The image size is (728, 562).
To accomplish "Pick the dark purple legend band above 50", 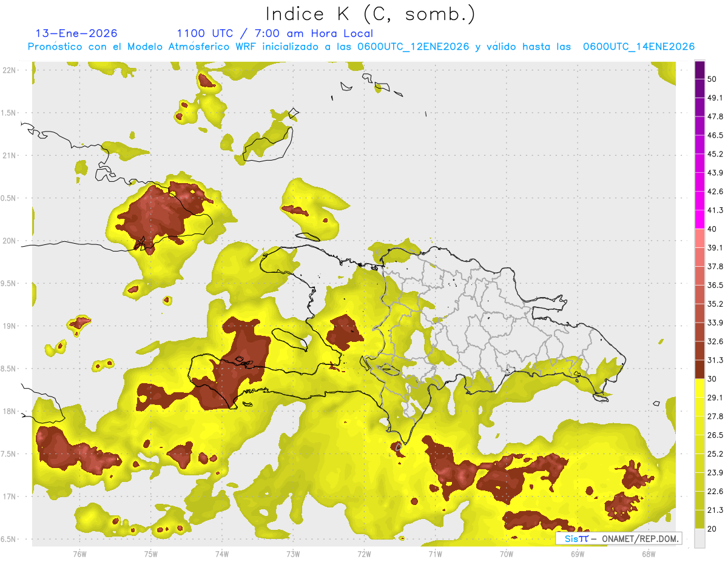I will tap(700, 70).
